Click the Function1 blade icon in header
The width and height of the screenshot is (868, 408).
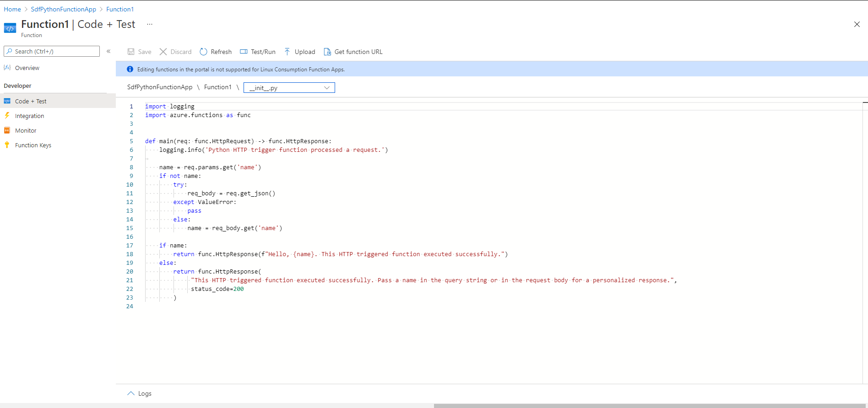pyautogui.click(x=10, y=28)
